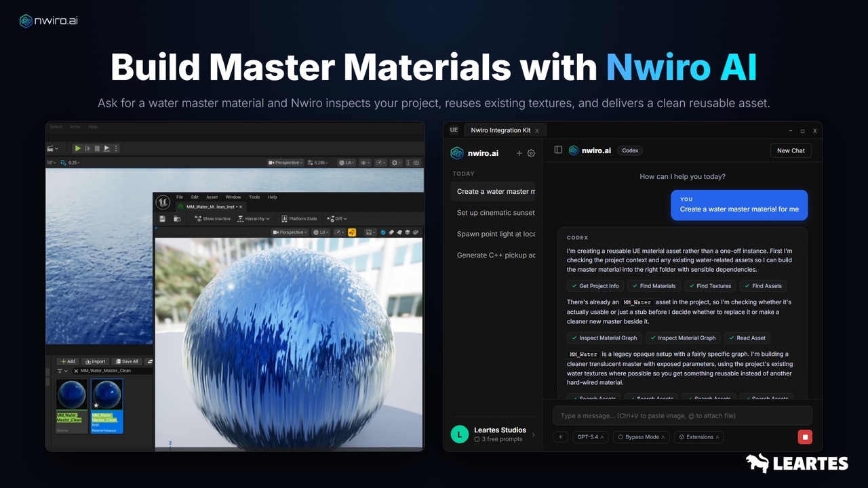
Task: Open the rotation snap 10° dropdown
Action: click(x=52, y=163)
